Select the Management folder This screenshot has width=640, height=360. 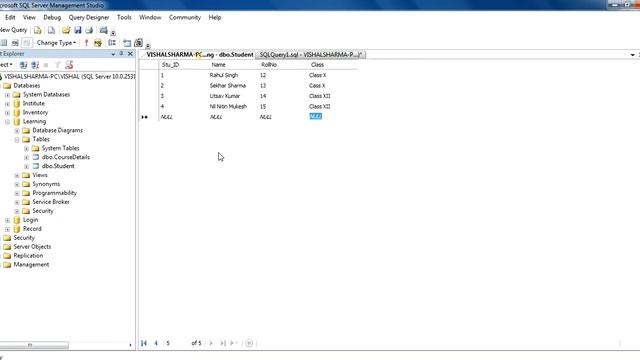(x=31, y=264)
